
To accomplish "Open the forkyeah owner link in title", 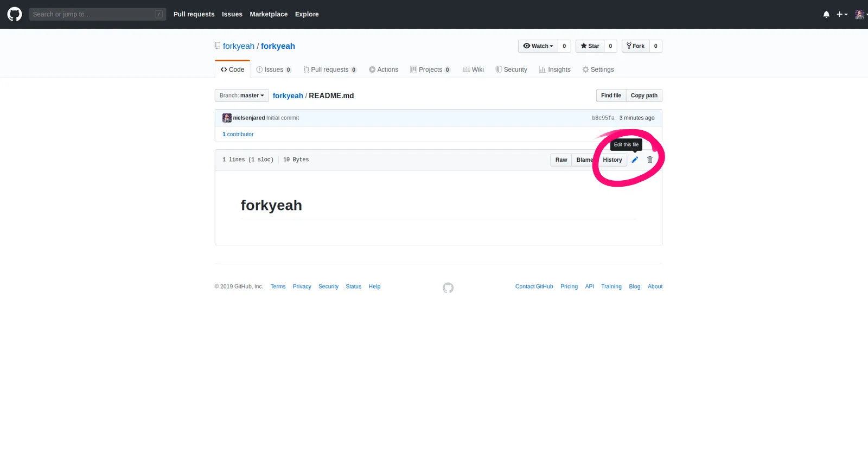I will click(239, 46).
